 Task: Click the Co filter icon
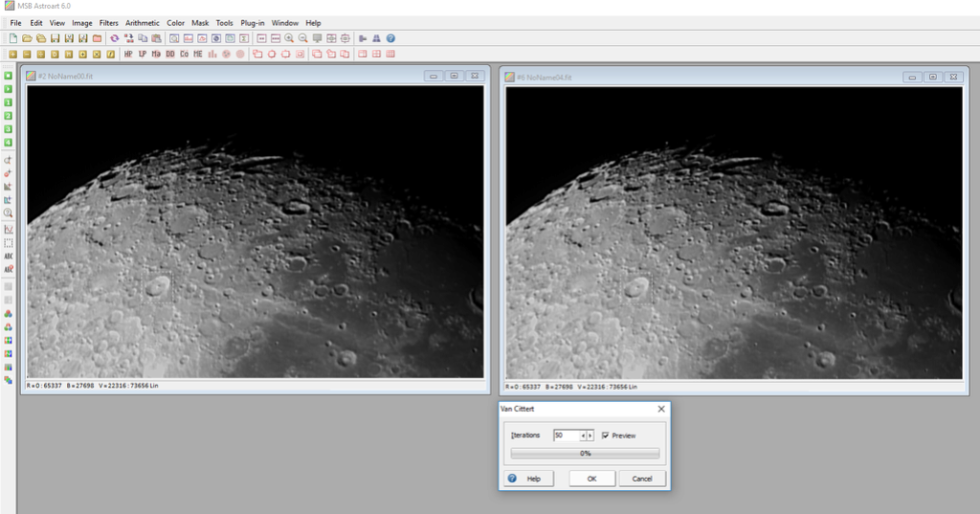point(185,55)
